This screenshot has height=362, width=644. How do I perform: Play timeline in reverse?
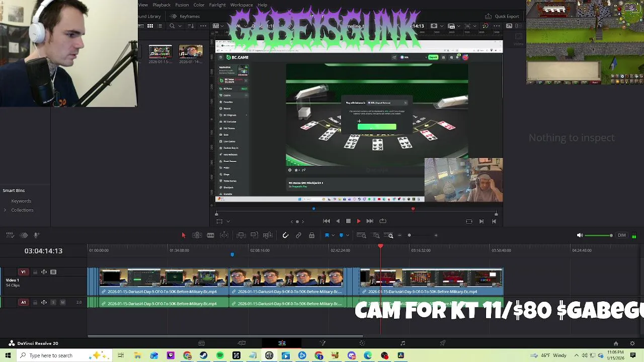(338, 221)
